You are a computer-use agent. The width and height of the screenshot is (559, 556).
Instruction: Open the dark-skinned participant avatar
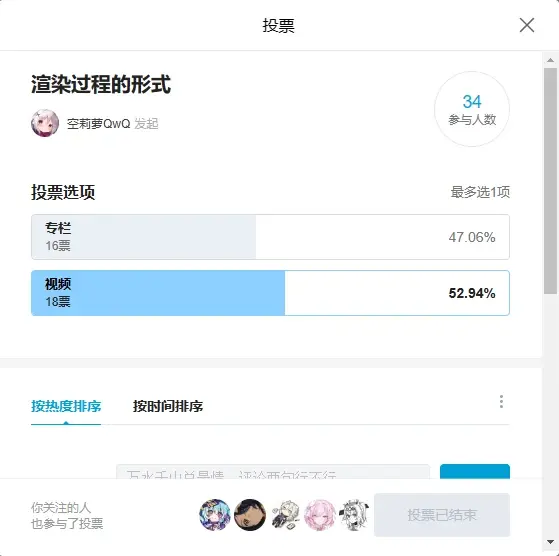pyautogui.click(x=250, y=515)
